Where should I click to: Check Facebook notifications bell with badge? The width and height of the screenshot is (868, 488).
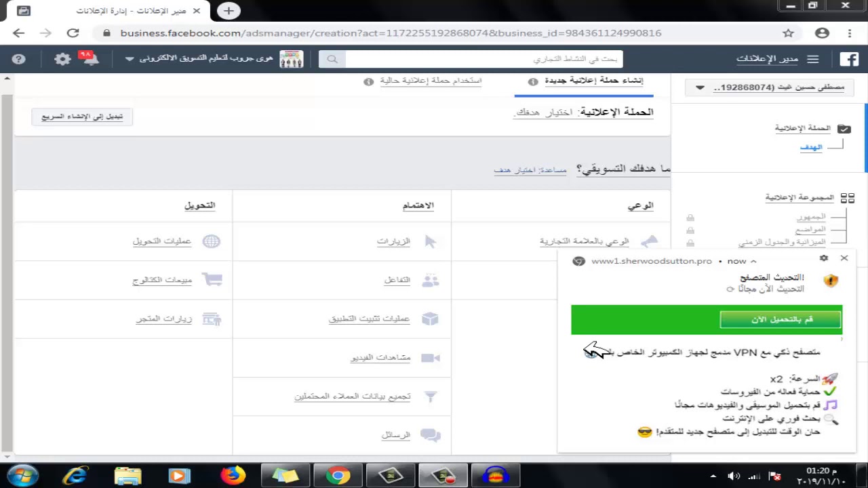click(89, 58)
